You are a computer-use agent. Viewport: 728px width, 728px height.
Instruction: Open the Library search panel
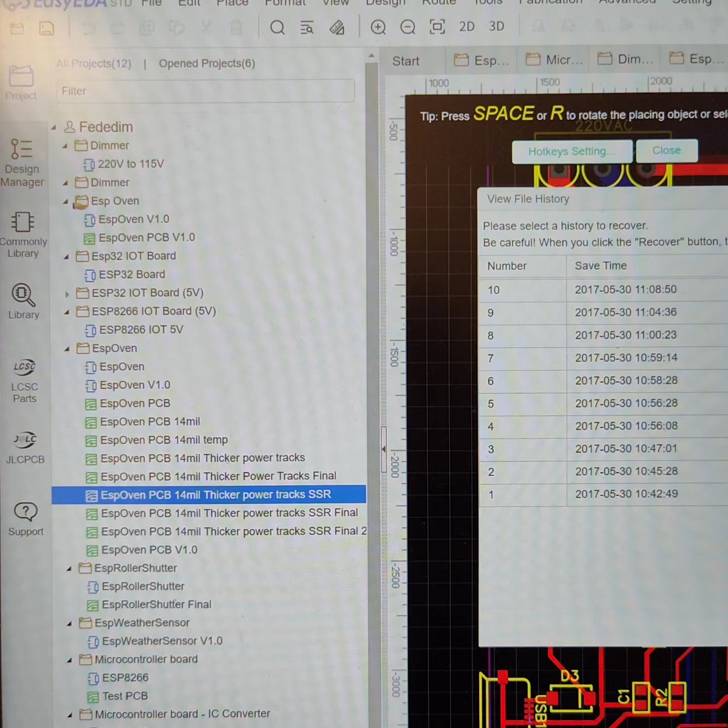(23, 301)
